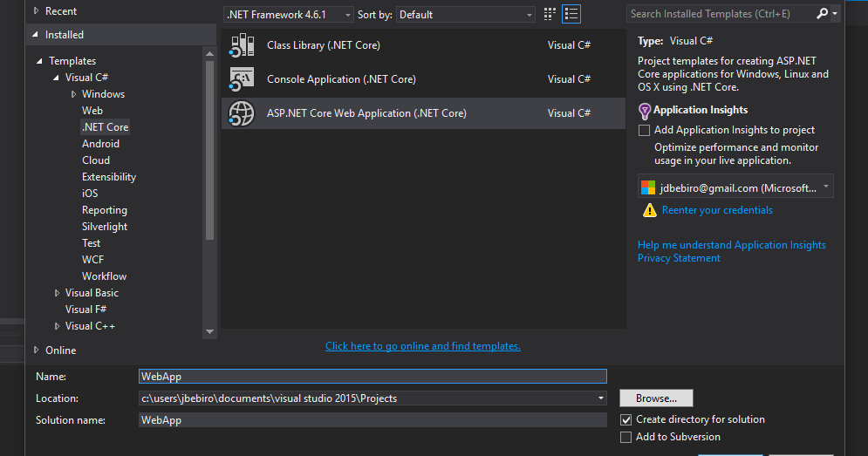This screenshot has height=456, width=868.
Task: Click the Browse... button
Action: pyautogui.click(x=656, y=398)
